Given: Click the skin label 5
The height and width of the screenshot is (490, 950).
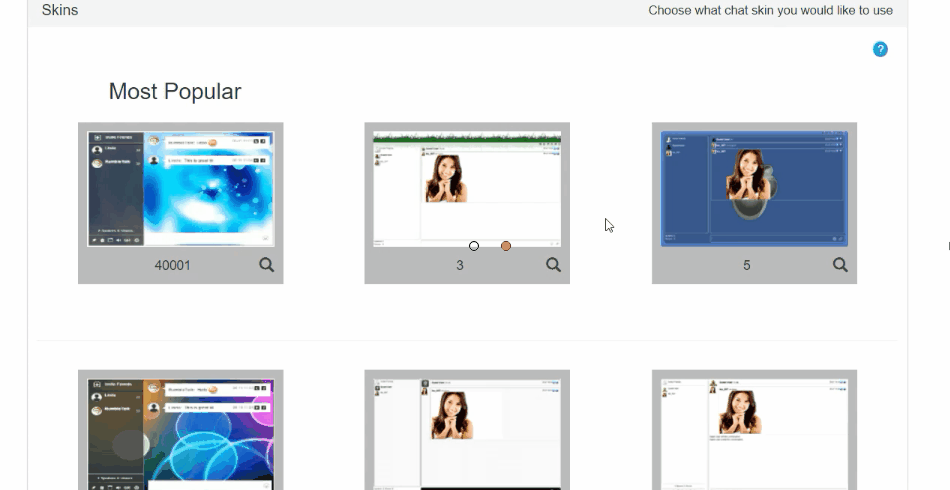Looking at the screenshot, I should [x=746, y=265].
